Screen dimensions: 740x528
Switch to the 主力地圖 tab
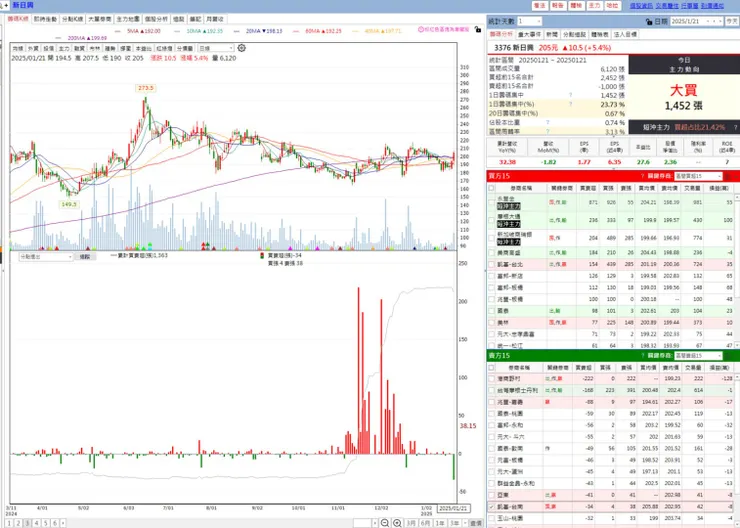point(128,19)
